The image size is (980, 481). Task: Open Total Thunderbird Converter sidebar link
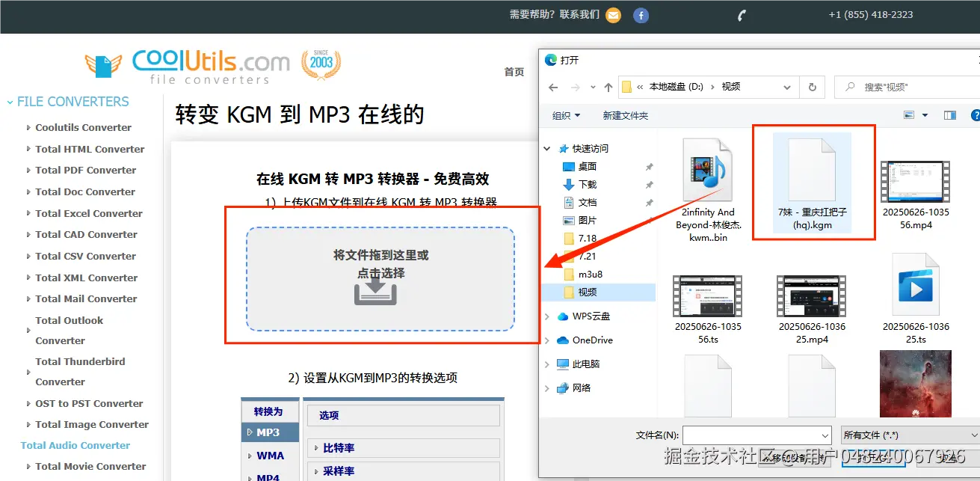tap(80, 372)
